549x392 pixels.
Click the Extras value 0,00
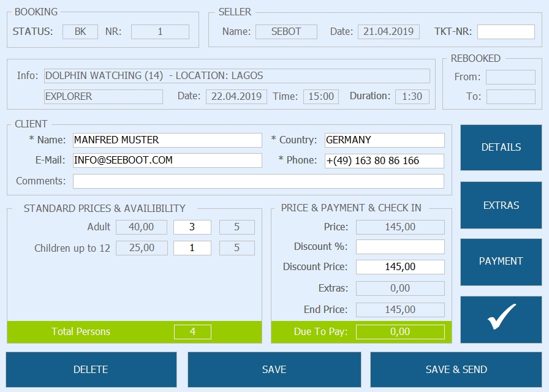click(400, 288)
